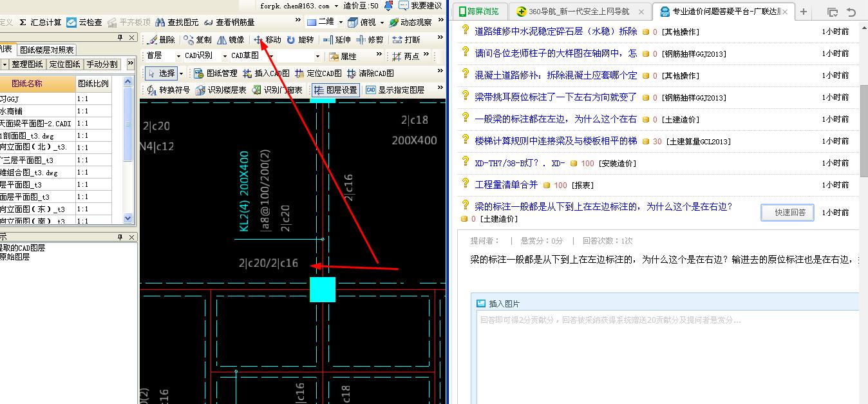Click 转换符号 convert symbol tool
The width and height of the screenshot is (868, 404).
169,90
